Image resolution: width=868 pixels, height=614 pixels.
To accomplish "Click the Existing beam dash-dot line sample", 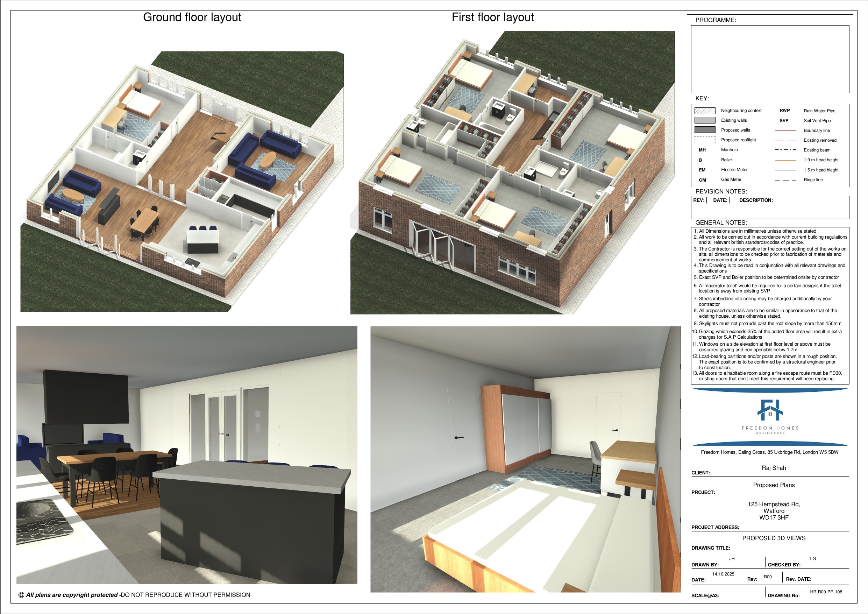I will (785, 150).
